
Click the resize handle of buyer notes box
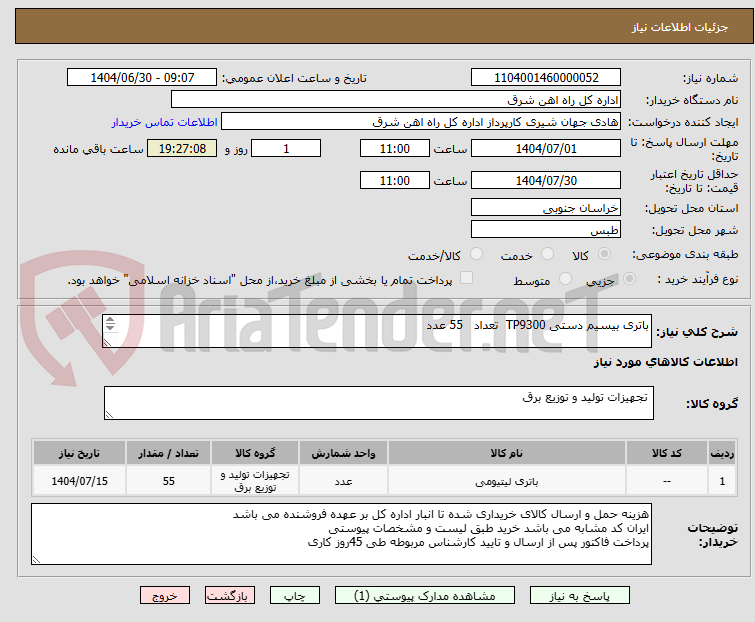point(36,559)
